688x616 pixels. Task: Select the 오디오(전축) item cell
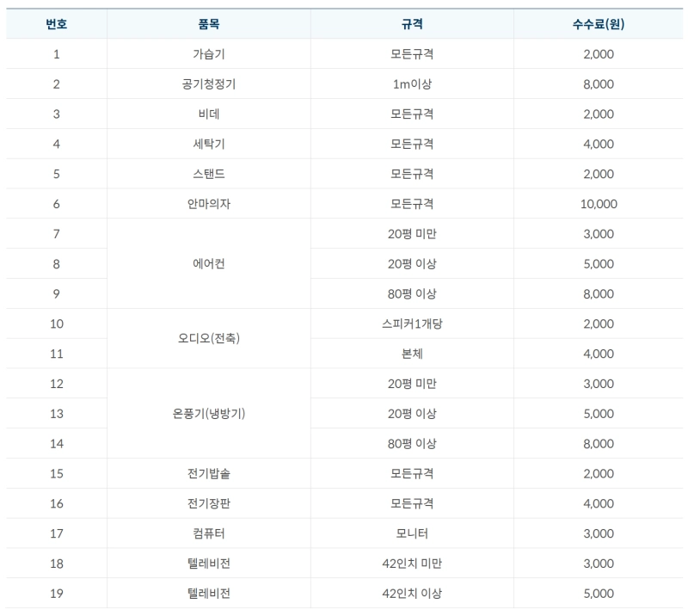208,339
